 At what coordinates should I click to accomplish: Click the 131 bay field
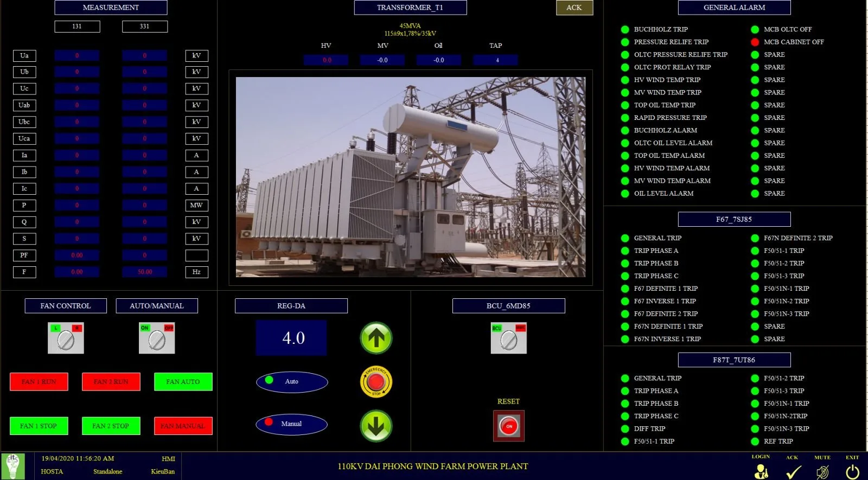point(77,26)
